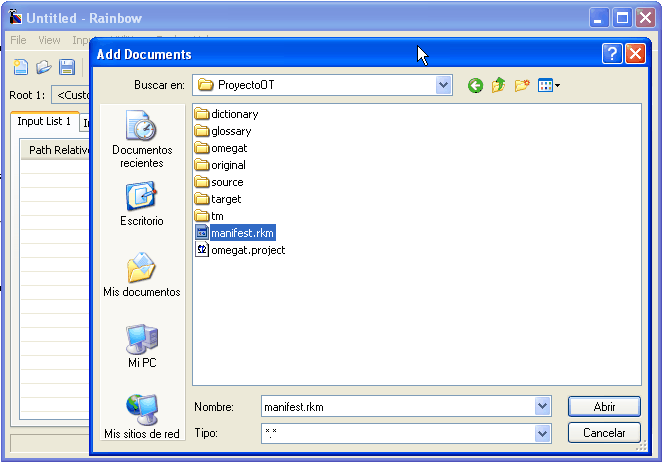Open the File menu in Rainbow
This screenshot has height=462, width=663.
pyautogui.click(x=18, y=40)
